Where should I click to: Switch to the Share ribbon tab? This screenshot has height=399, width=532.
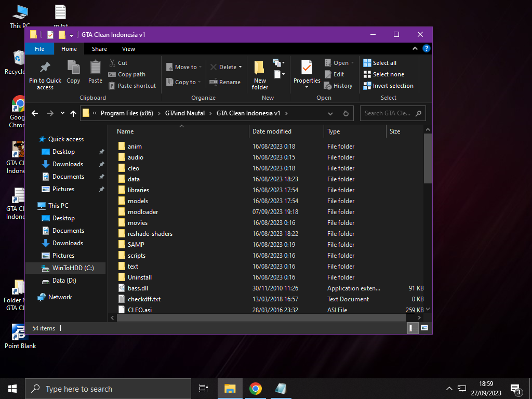click(x=99, y=49)
